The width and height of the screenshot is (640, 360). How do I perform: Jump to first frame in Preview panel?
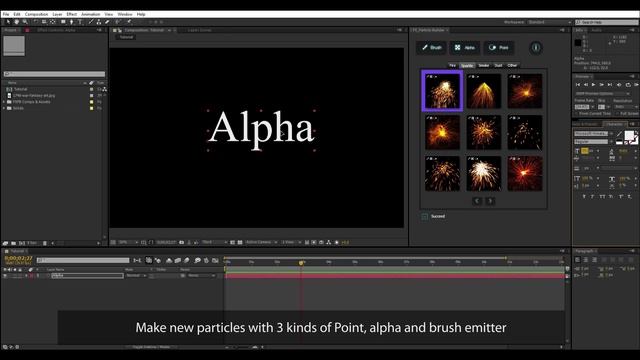click(x=578, y=84)
